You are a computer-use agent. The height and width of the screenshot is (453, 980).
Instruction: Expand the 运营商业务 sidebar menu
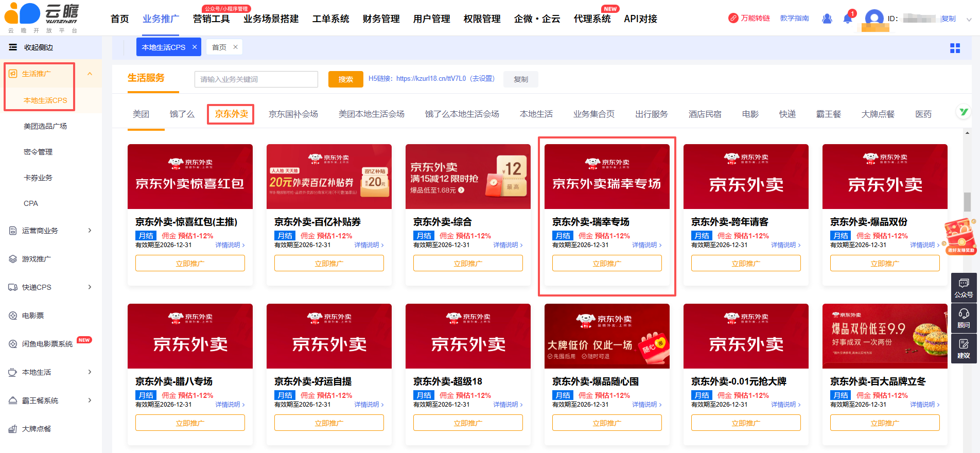tap(90, 231)
